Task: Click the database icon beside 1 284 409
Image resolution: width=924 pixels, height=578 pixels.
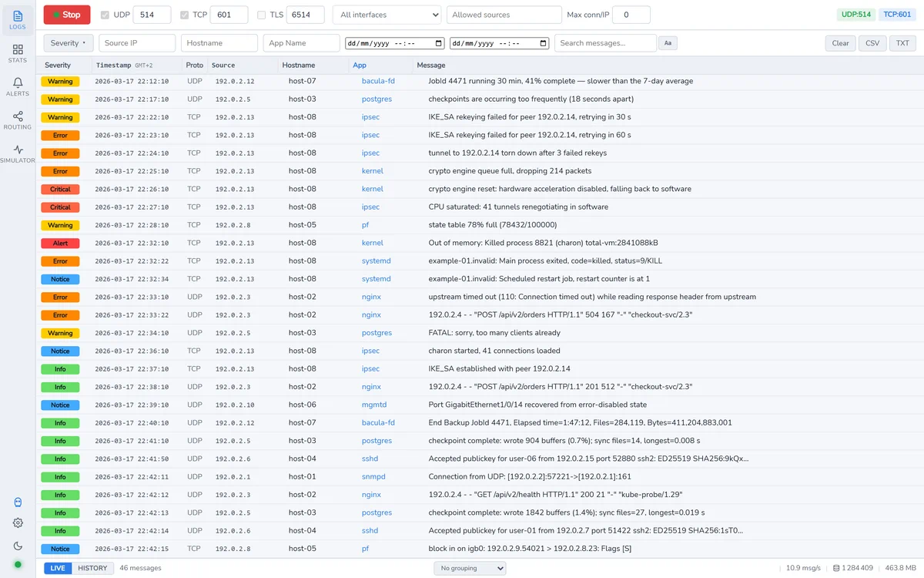Action: (837, 569)
